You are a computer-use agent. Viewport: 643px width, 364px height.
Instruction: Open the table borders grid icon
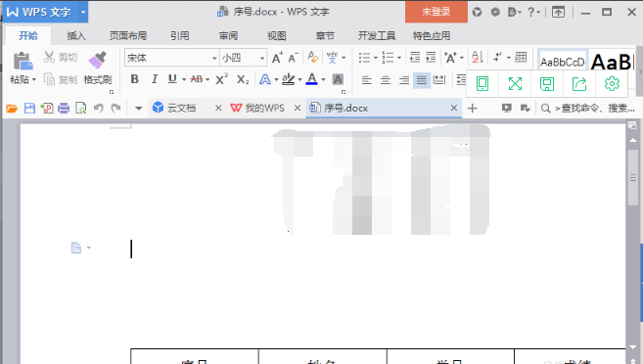pyautogui.click(x=521, y=57)
